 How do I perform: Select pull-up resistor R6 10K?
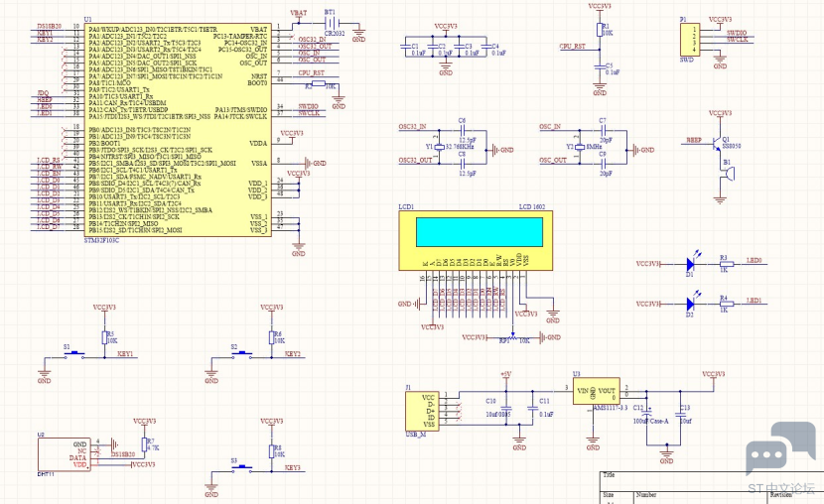[x=272, y=337]
